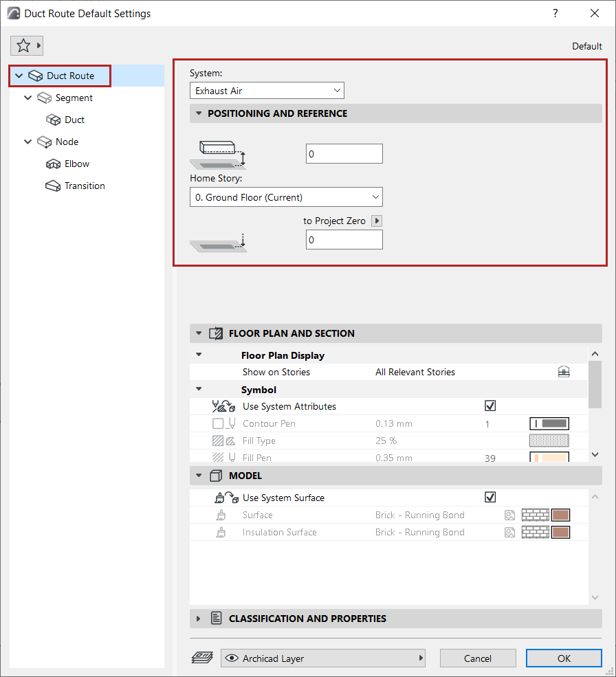Click the Insulation Surface paint bucket icon

click(x=221, y=533)
